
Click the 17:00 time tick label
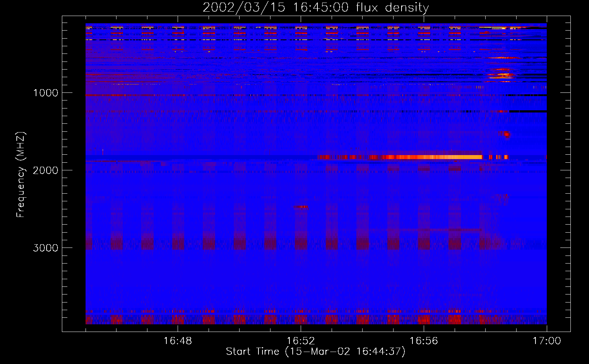(x=547, y=341)
